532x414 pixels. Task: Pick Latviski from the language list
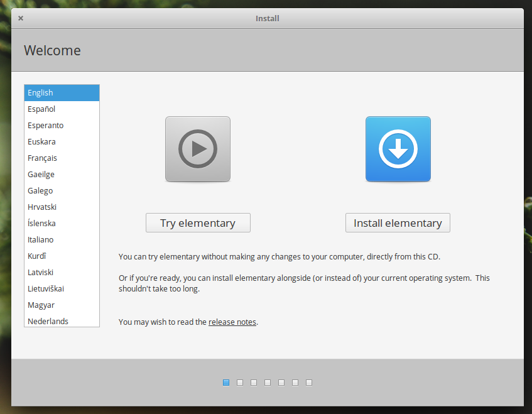62,272
